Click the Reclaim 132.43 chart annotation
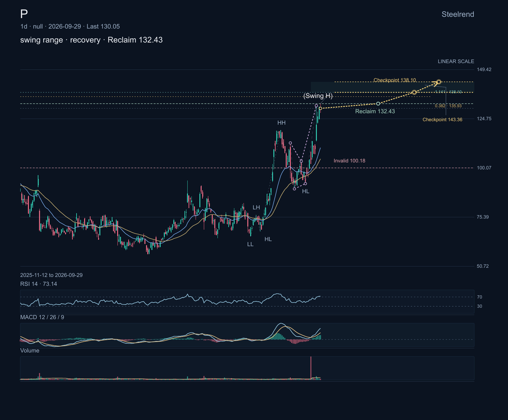 [375, 111]
